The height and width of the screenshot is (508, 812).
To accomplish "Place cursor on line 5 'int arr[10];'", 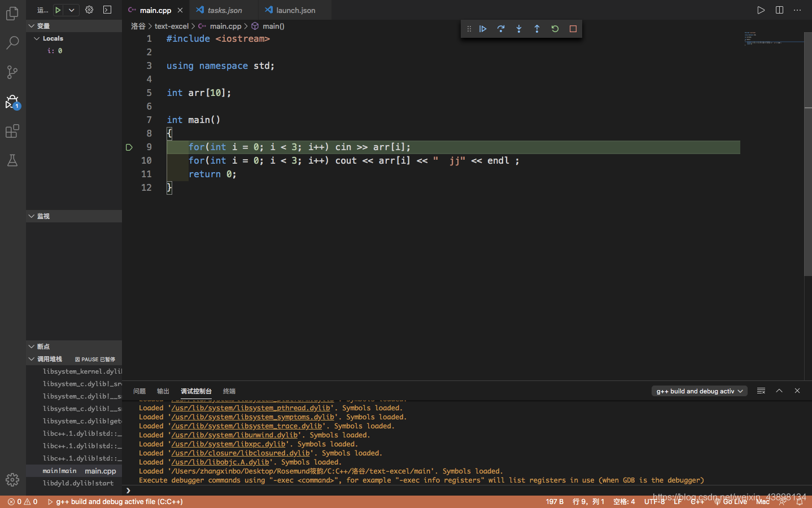I will pyautogui.click(x=199, y=93).
